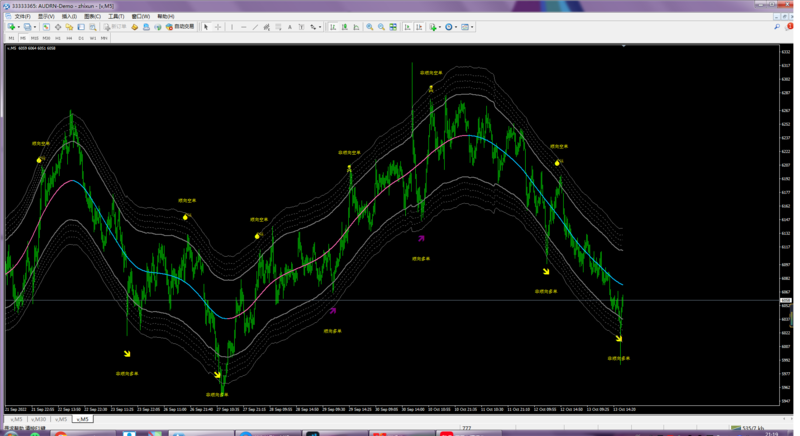Open the Strategy Tester
This screenshot has width=800, height=436.
93,27
